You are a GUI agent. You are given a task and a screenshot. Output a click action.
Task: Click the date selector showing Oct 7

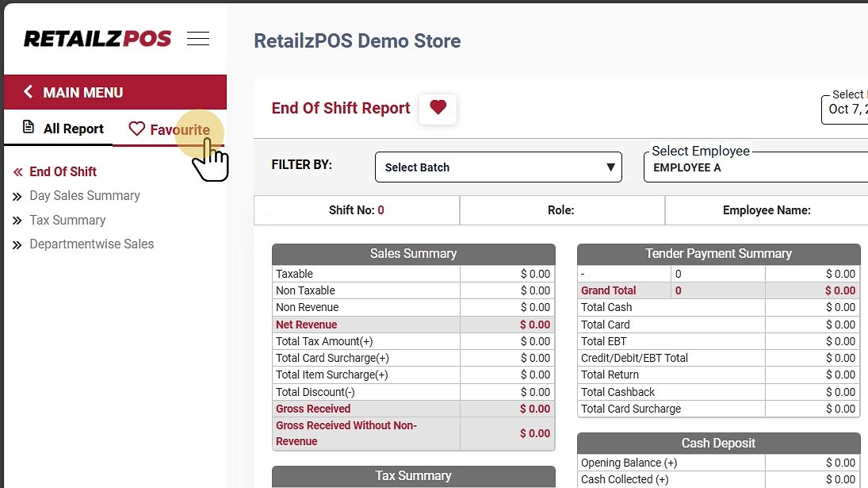(x=845, y=109)
